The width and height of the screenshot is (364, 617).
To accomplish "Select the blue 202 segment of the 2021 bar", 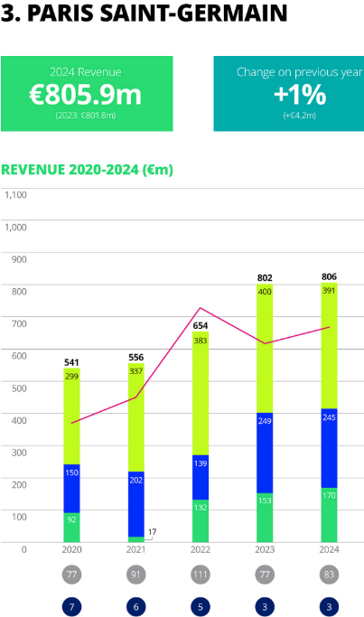I will (x=136, y=504).
